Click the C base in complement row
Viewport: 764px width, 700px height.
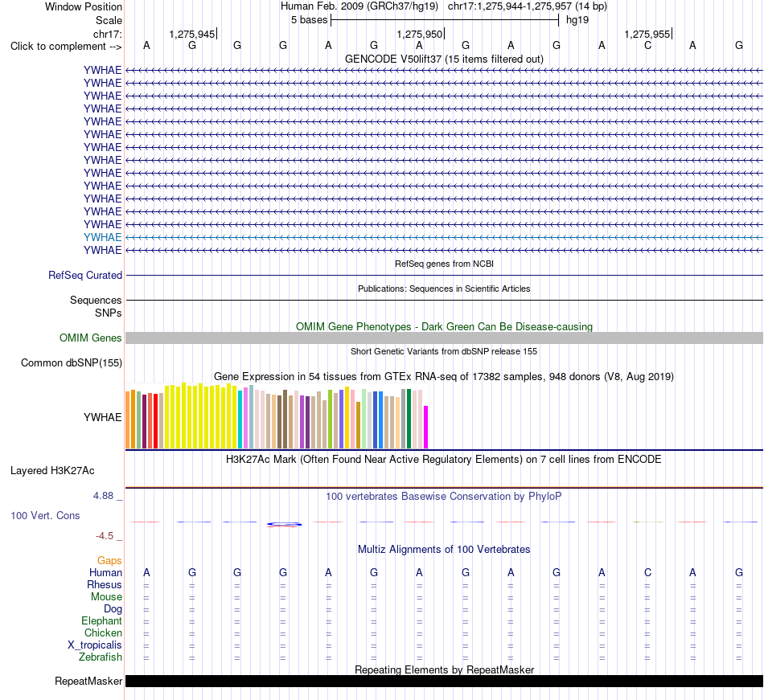point(647,45)
